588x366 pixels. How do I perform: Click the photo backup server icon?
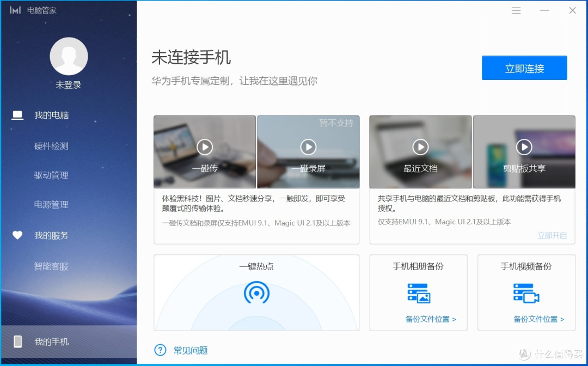click(419, 293)
